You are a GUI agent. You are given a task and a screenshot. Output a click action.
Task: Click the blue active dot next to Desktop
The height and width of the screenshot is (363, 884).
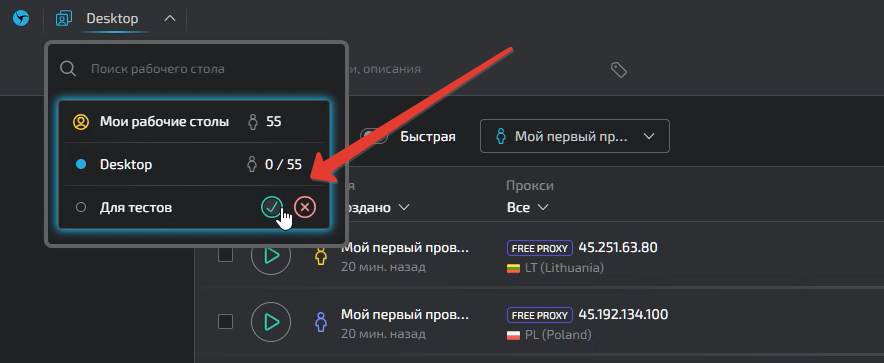click(81, 165)
